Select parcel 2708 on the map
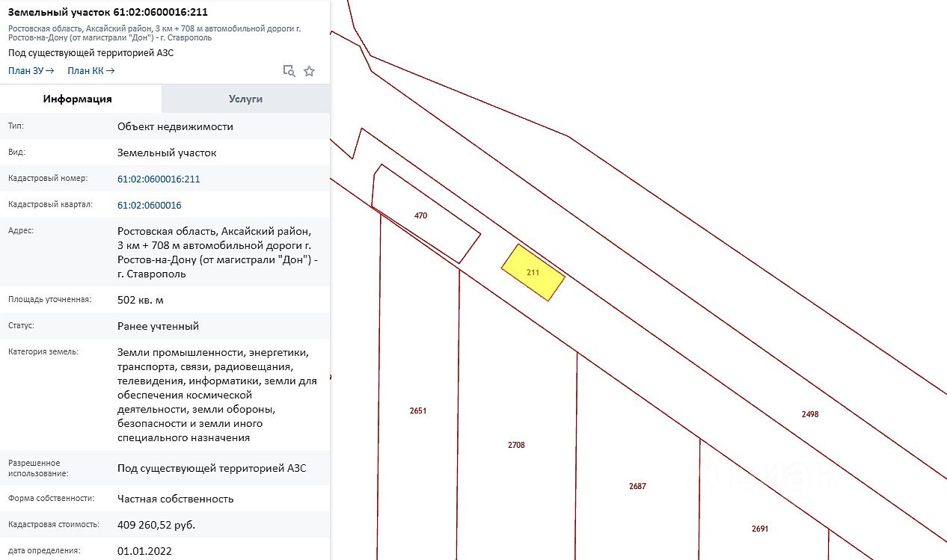Image resolution: width=947 pixels, height=560 pixels. click(x=516, y=445)
